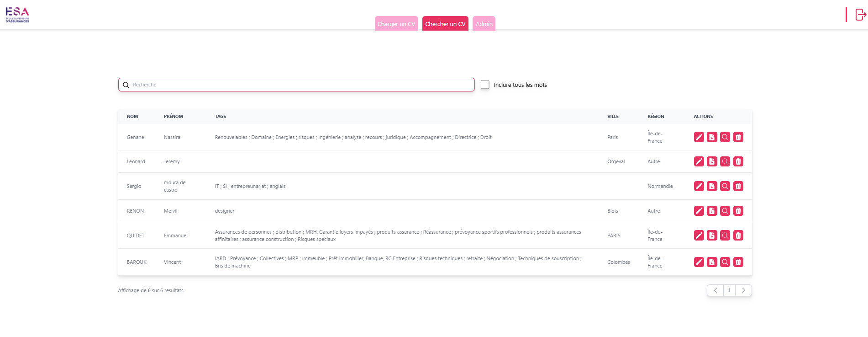The width and height of the screenshot is (868, 337).
Task: Click into the Recherche search field
Action: 301,85
